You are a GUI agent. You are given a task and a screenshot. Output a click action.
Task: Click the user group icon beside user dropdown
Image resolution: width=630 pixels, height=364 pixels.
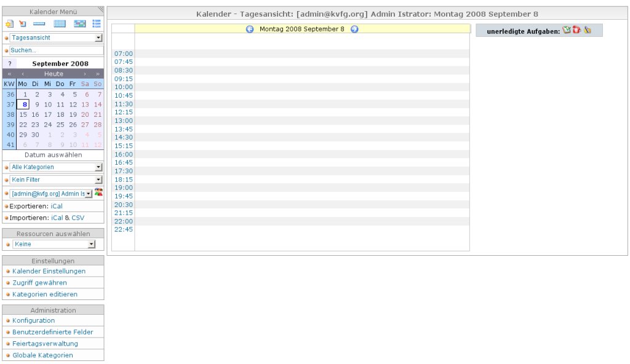98,192
